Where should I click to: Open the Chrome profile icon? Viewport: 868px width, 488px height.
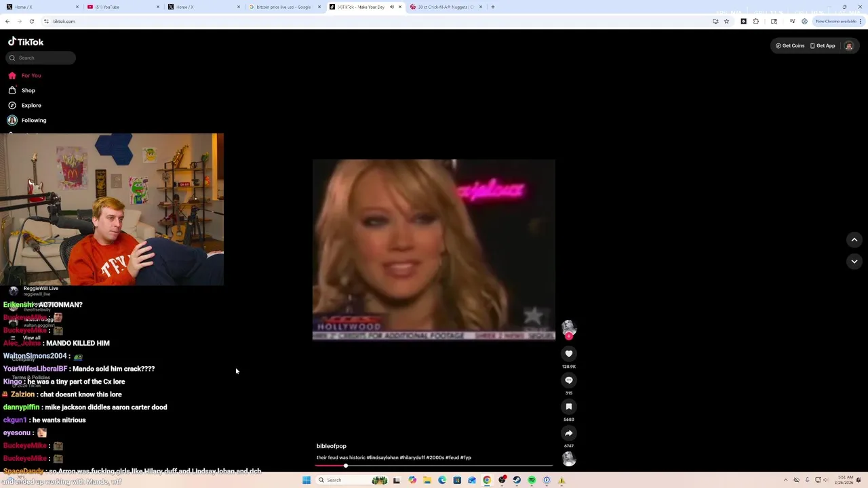[x=804, y=21]
